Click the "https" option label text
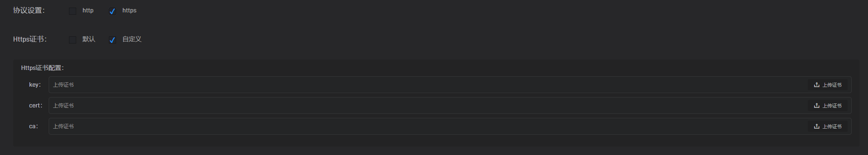This screenshot has width=868, height=155. click(x=129, y=10)
